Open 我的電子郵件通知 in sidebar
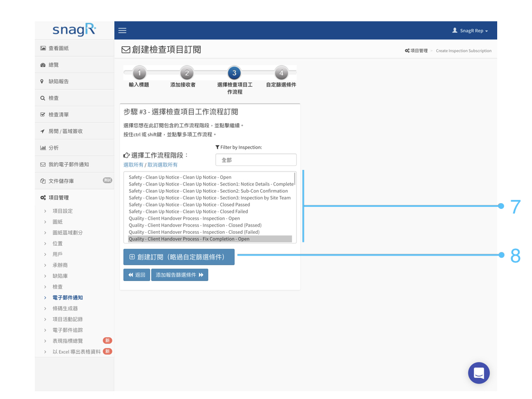 tap(74, 165)
